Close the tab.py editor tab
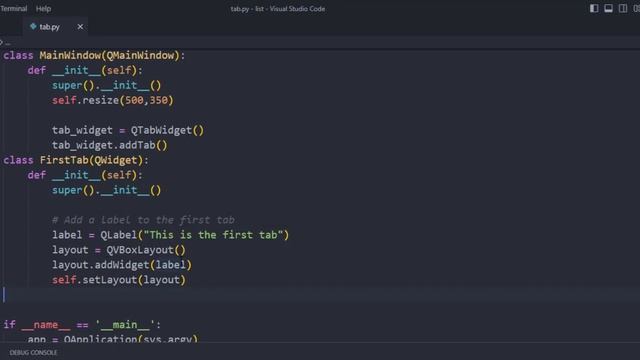The height and width of the screenshot is (360, 640). pos(80,27)
